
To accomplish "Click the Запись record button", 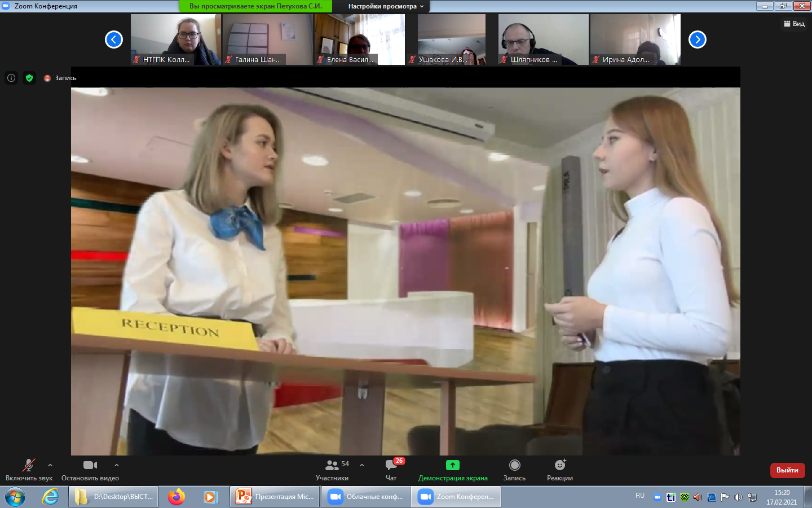I will pyautogui.click(x=514, y=470).
